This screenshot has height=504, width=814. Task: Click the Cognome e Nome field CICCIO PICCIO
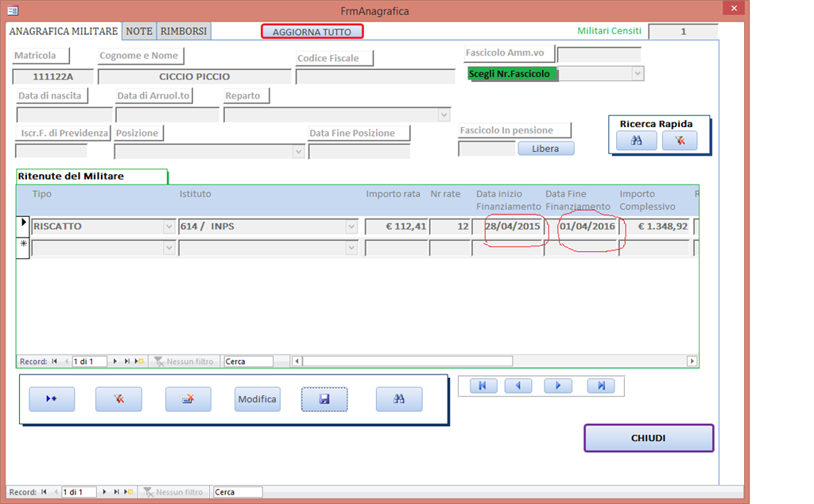[x=195, y=77]
